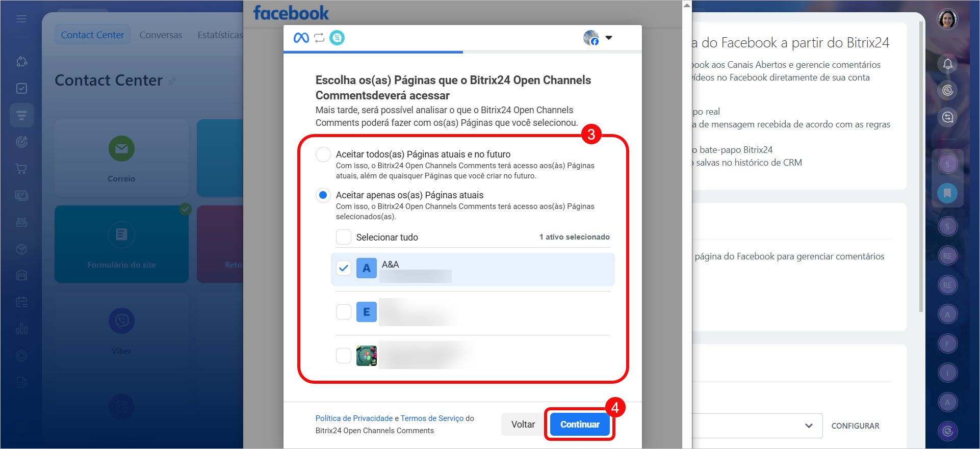
Task: Click the third page's picture thumbnail
Action: pos(366,356)
